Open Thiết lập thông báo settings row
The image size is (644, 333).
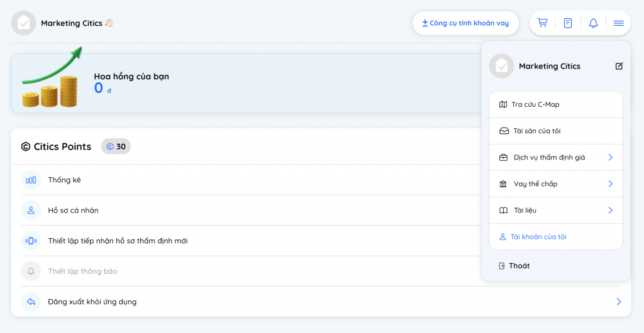82,271
